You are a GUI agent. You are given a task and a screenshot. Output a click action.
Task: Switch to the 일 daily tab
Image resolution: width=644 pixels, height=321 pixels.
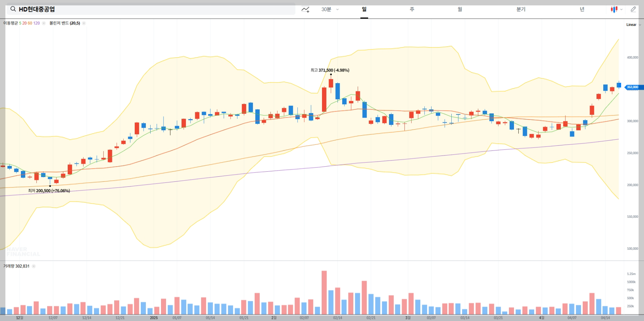click(x=364, y=9)
